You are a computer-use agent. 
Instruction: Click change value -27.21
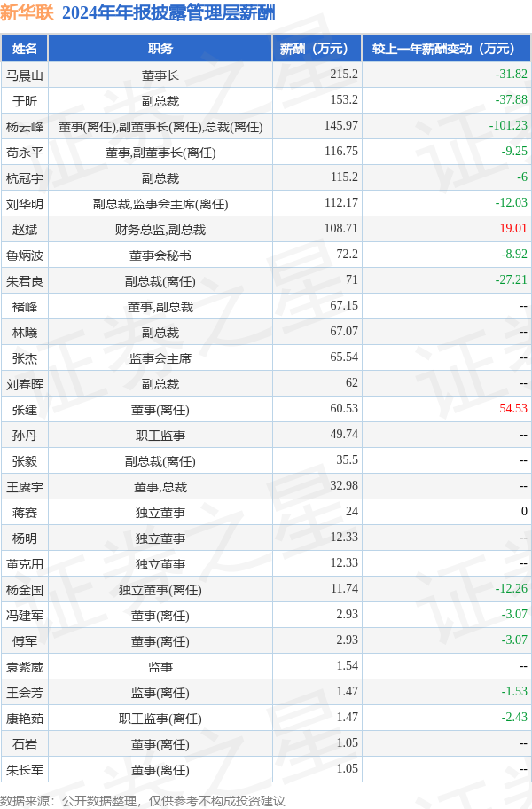tap(512, 279)
